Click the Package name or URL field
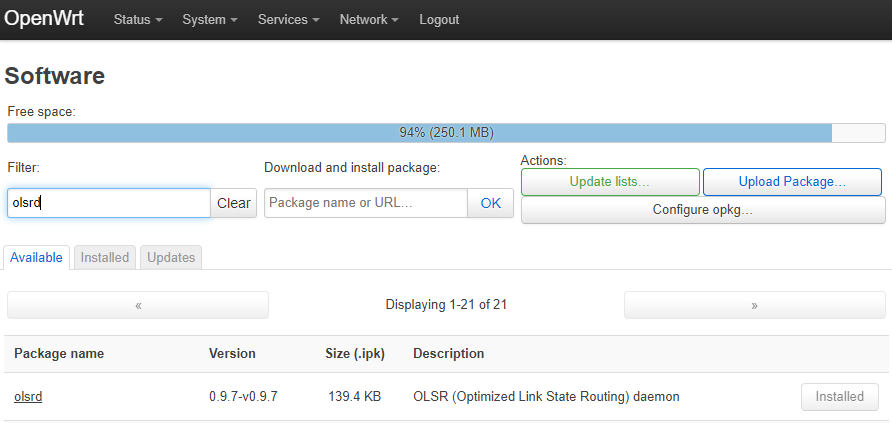The image size is (892, 423). coord(365,203)
